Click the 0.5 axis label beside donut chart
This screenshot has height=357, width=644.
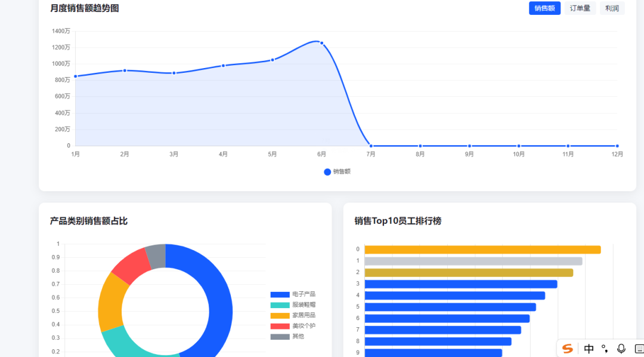[x=56, y=312]
